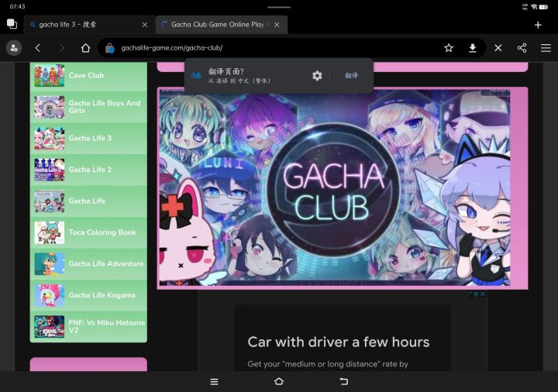Open the Car with driver ad
Viewport: 558px width, 392px height.
[339, 342]
